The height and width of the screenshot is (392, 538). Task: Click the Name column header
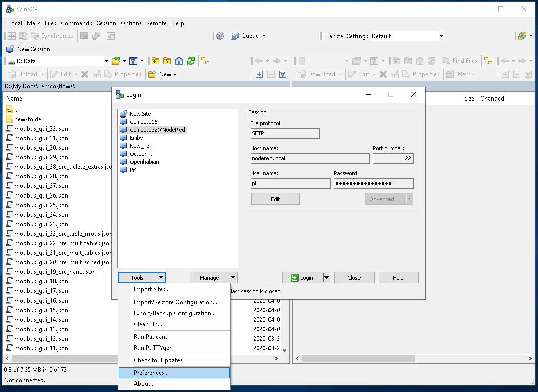tap(14, 99)
